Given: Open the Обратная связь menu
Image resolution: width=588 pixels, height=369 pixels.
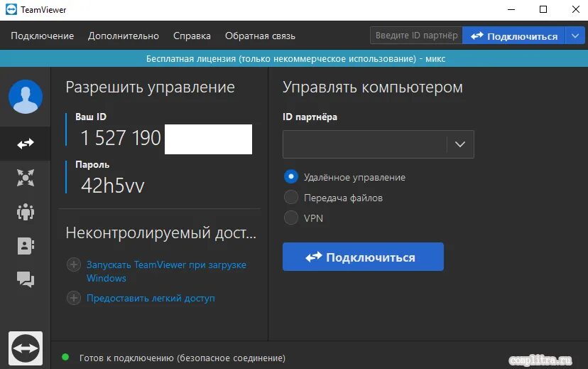Looking at the screenshot, I should click(260, 36).
